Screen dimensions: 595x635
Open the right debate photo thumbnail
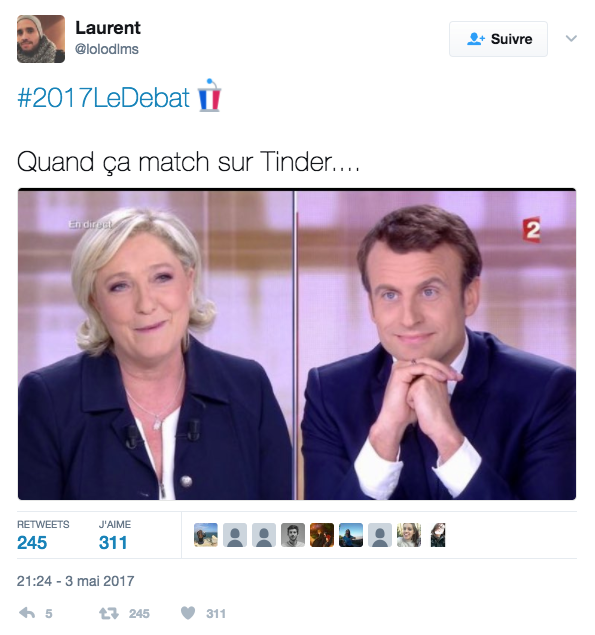point(437,344)
